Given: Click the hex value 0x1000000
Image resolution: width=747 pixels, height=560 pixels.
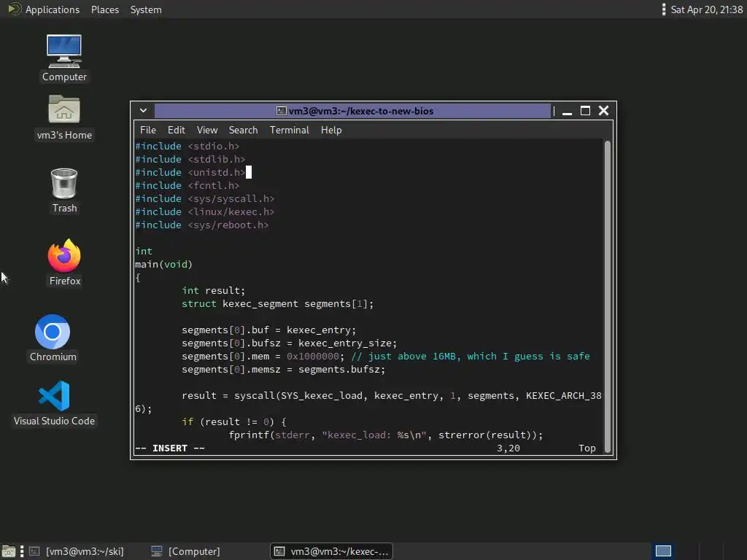Looking at the screenshot, I should [x=312, y=356].
